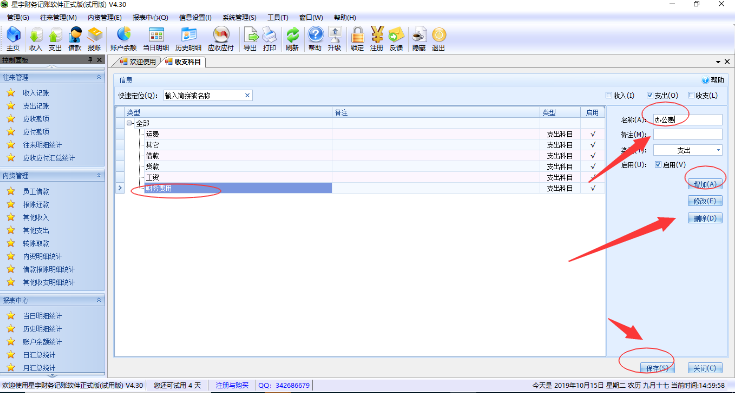Clear the quick locate search box
The width and height of the screenshot is (736, 393).
(x=247, y=95)
